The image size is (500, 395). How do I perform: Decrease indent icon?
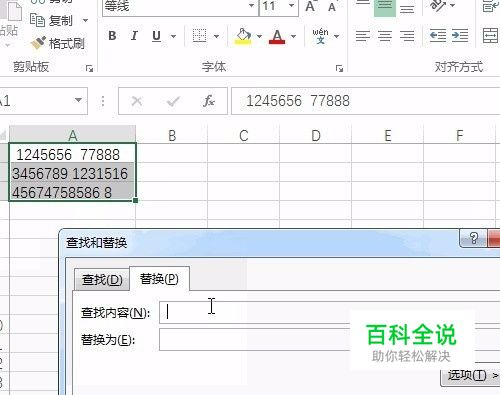click(x=438, y=35)
